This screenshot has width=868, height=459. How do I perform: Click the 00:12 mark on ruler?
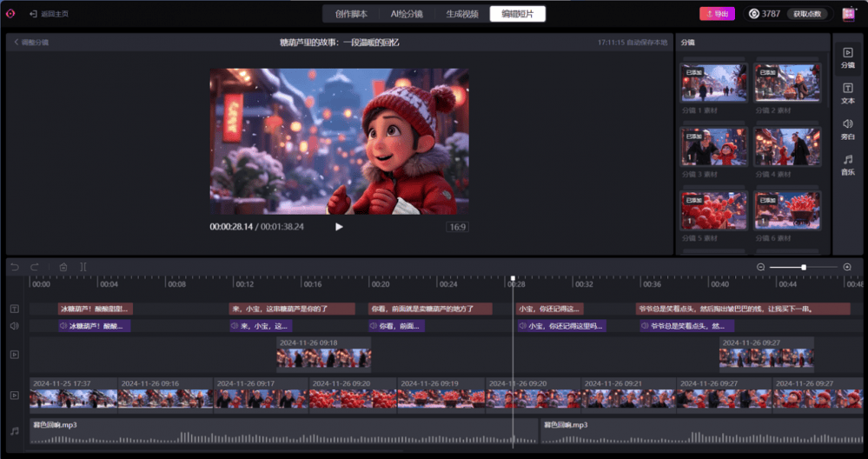pos(244,284)
